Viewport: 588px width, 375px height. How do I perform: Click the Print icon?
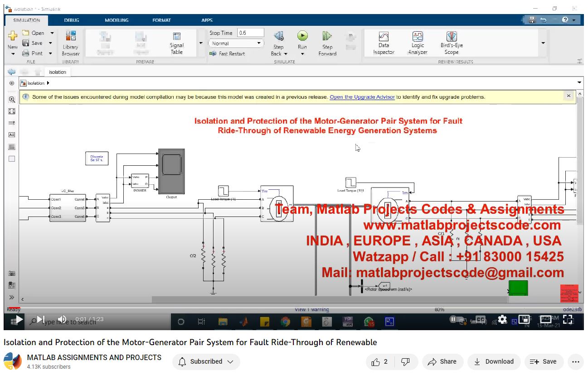[26, 53]
